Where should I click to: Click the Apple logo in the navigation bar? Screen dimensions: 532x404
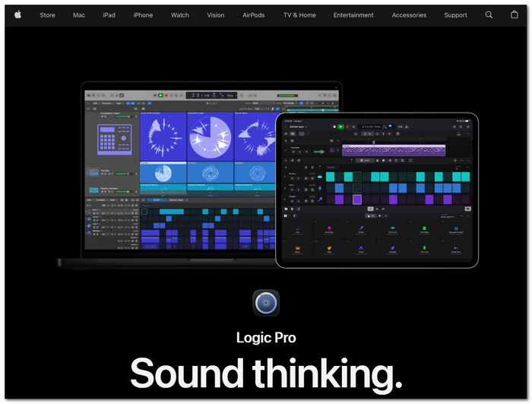click(18, 14)
